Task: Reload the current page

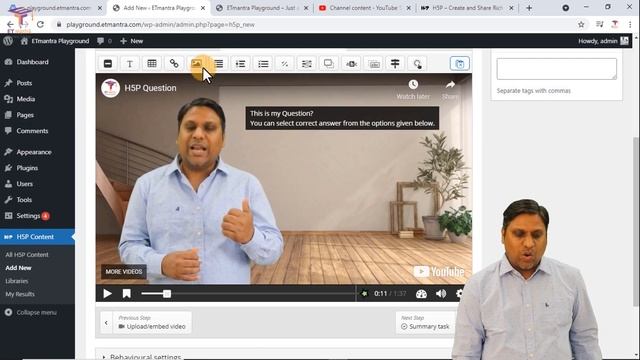Action: coord(40,24)
